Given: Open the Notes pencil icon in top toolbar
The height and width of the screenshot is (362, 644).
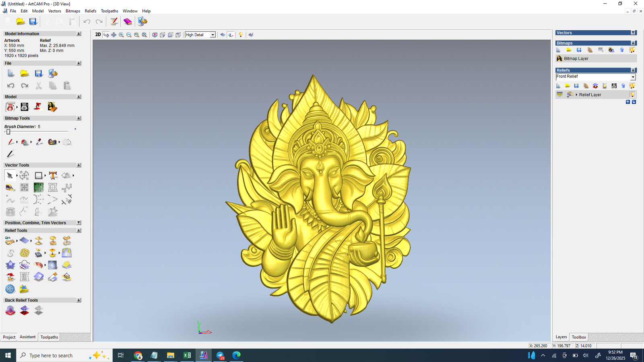Looking at the screenshot, I should point(114,22).
